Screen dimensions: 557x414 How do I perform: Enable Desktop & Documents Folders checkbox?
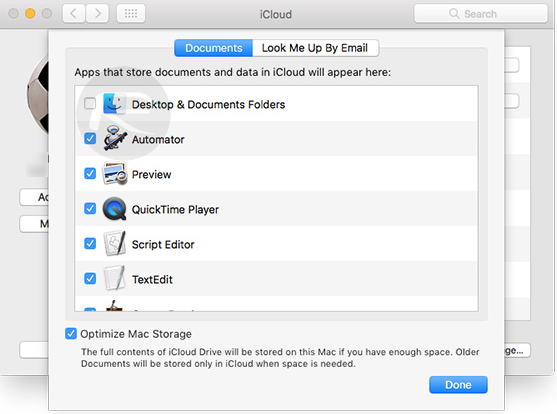[90, 104]
